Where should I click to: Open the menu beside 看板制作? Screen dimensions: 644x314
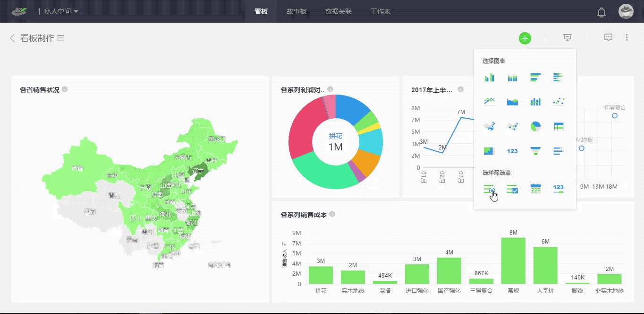[x=60, y=38]
